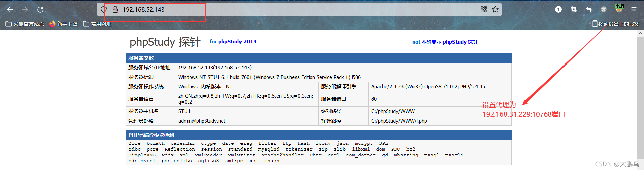Select the 服务器标识 label
Viewport: 644px width, 170px height.
[141, 77]
